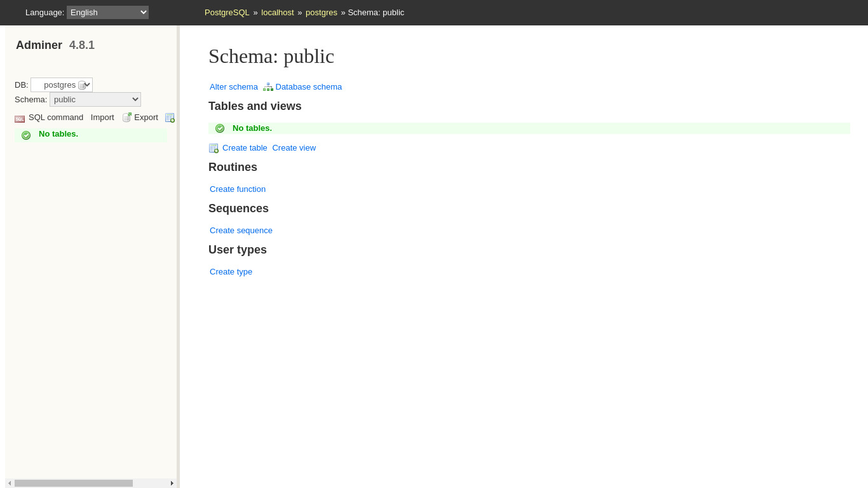Click the table icon beside Create table

(214, 148)
